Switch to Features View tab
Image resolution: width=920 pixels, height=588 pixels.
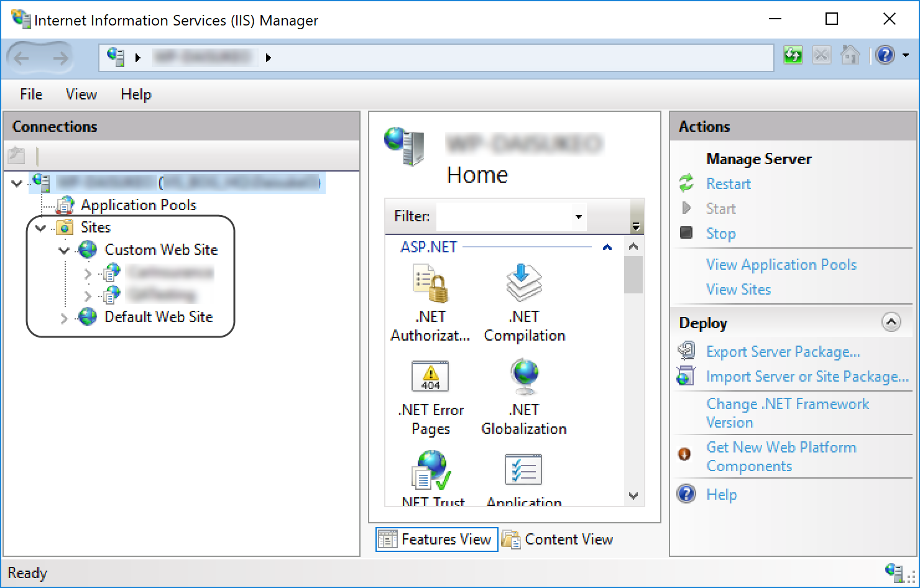436,540
